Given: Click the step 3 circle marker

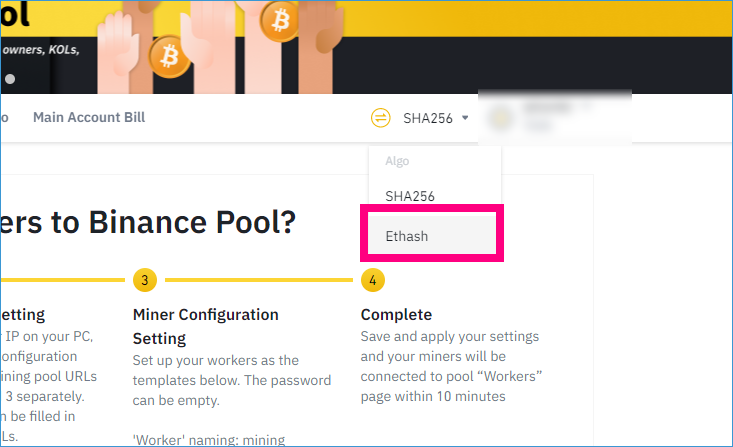Looking at the screenshot, I should click(x=145, y=280).
